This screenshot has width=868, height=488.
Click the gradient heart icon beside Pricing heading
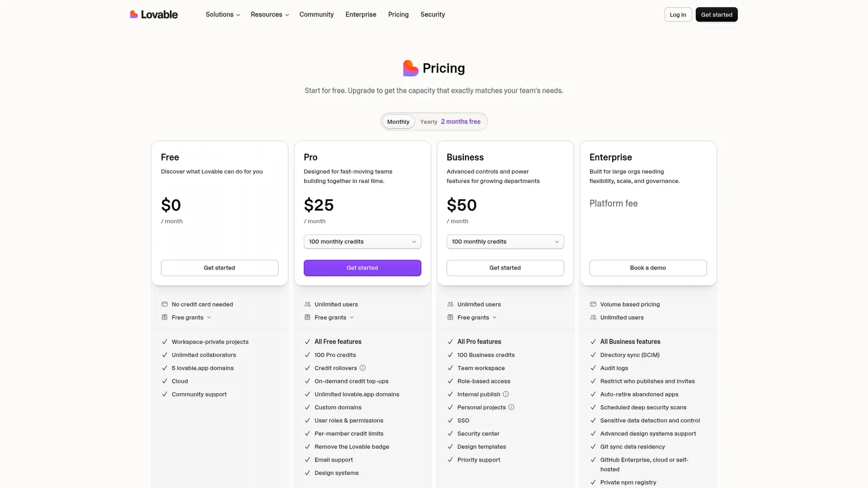411,68
